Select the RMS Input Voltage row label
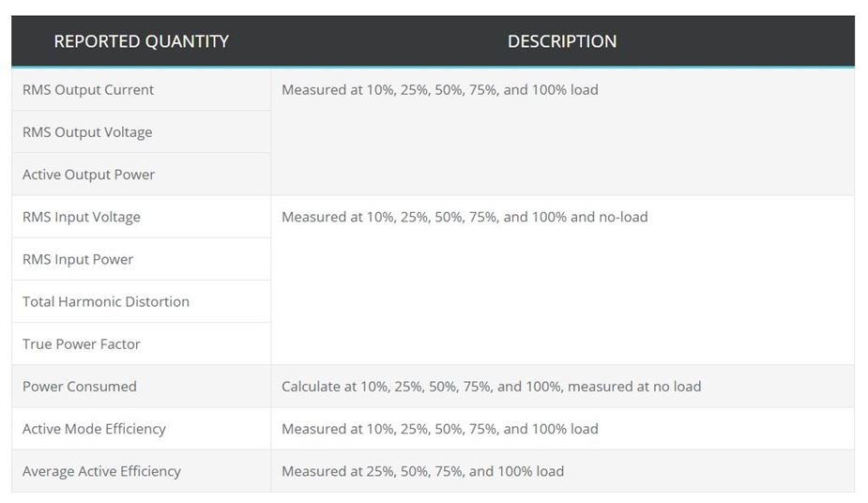Screen dimensions: 868x503 coord(82,217)
